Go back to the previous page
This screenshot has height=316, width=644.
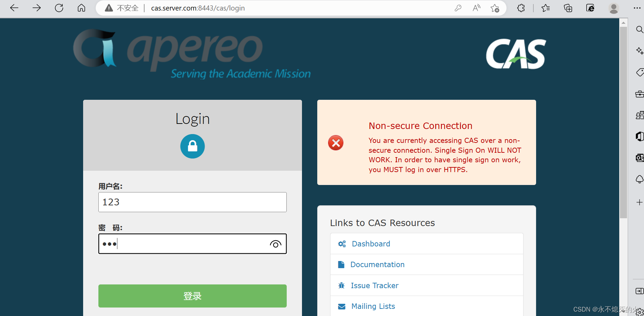(x=14, y=8)
